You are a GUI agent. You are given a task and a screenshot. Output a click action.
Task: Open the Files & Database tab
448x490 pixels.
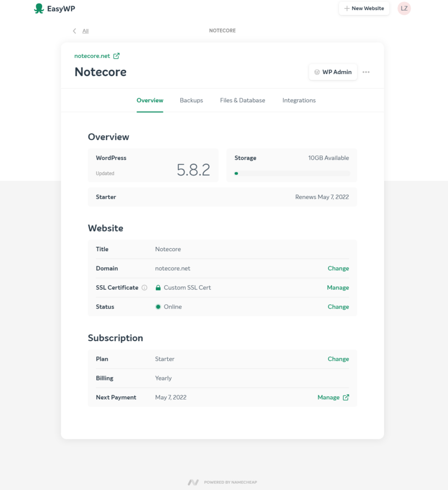[242, 100]
